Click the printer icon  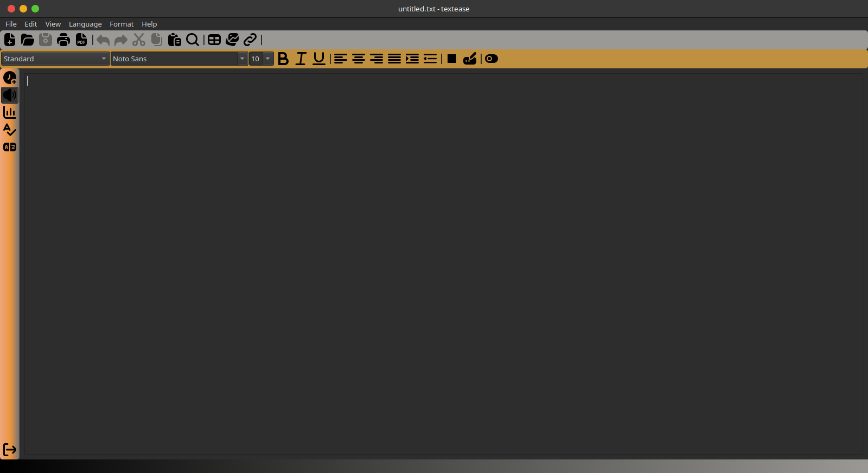click(x=63, y=40)
